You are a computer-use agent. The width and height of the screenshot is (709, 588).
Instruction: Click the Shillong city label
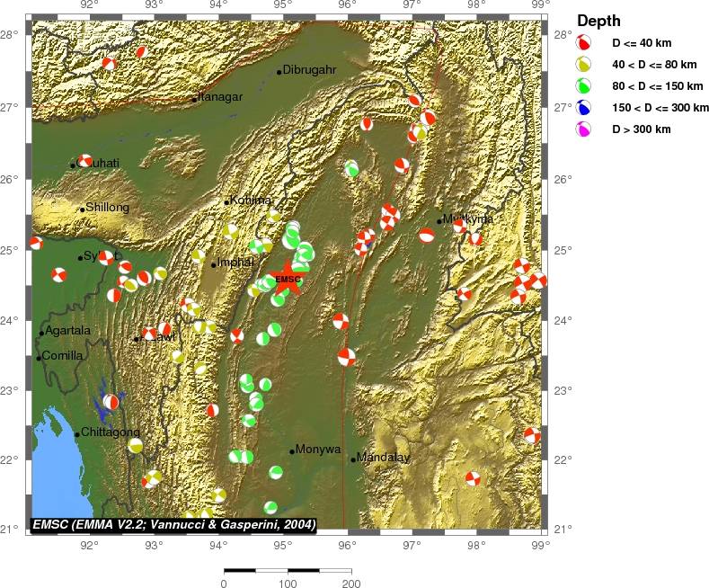pos(107,208)
